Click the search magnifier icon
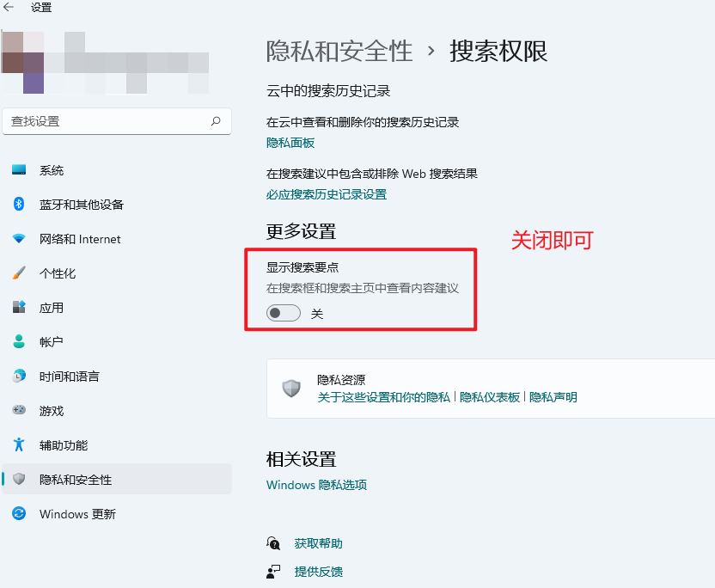Screen dimensions: 715x588 pos(216,121)
